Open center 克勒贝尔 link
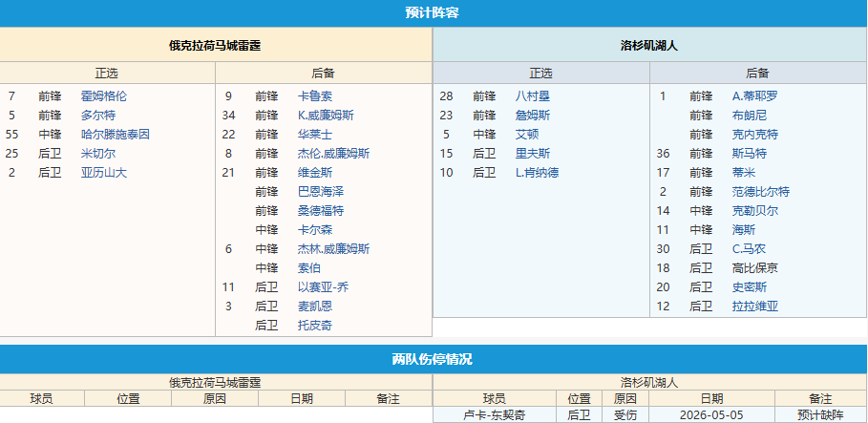This screenshot has width=868, height=423. pyautogui.click(x=755, y=211)
